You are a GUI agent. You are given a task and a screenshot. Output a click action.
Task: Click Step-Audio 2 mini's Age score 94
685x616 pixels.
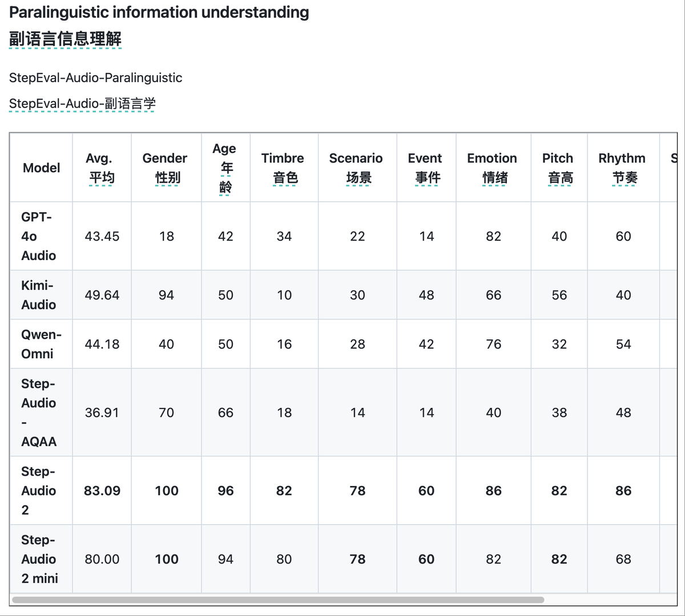[x=225, y=559]
